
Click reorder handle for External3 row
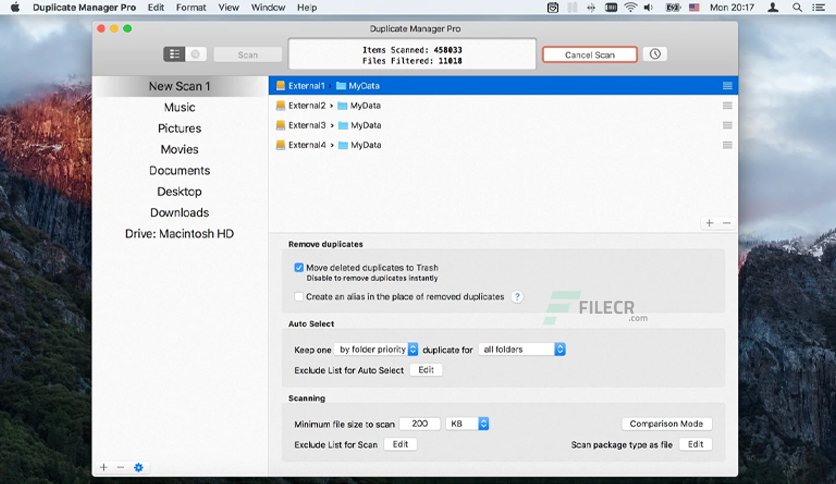pyautogui.click(x=727, y=125)
